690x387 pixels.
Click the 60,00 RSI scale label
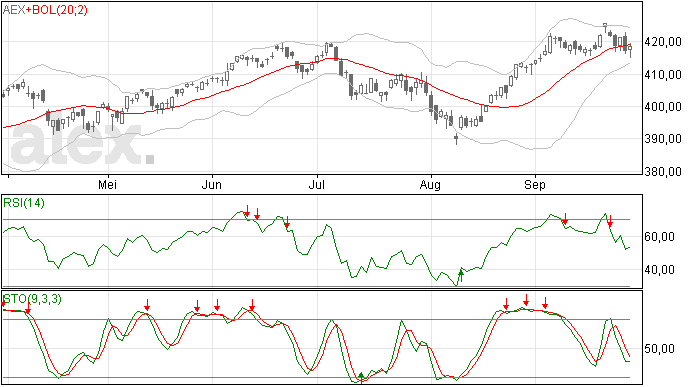659,237
